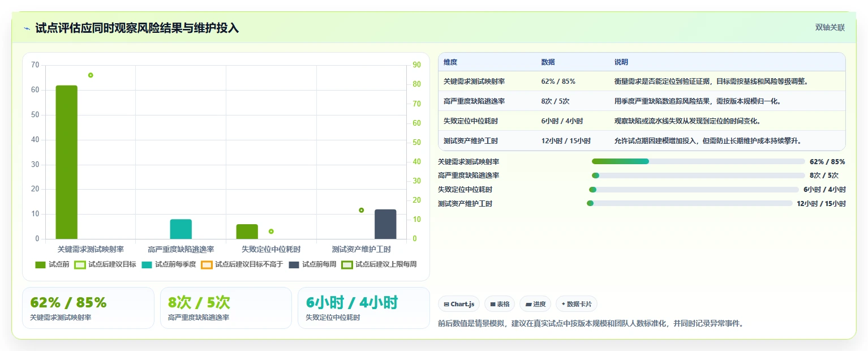Click the target point above 关键需求测试映射率 bar
This screenshot has width=868, height=351.
[x=91, y=75]
